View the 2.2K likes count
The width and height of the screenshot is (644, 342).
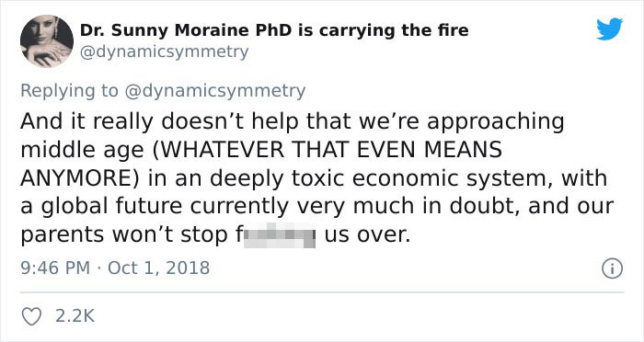pyautogui.click(x=75, y=316)
